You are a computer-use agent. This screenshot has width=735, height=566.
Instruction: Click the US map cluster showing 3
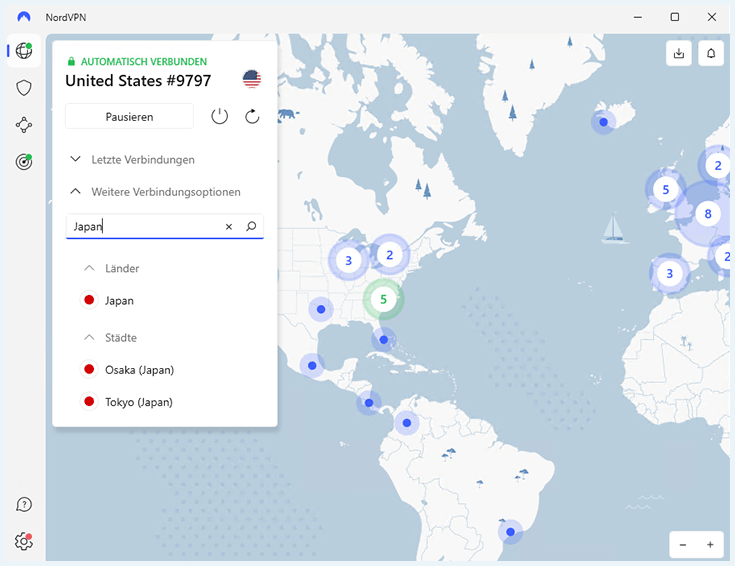coord(348,261)
